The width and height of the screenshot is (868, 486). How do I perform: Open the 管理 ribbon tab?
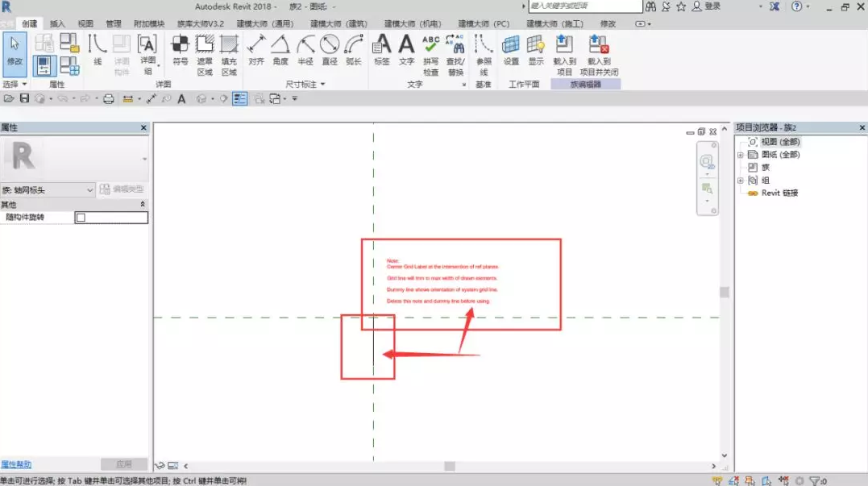[x=114, y=24]
